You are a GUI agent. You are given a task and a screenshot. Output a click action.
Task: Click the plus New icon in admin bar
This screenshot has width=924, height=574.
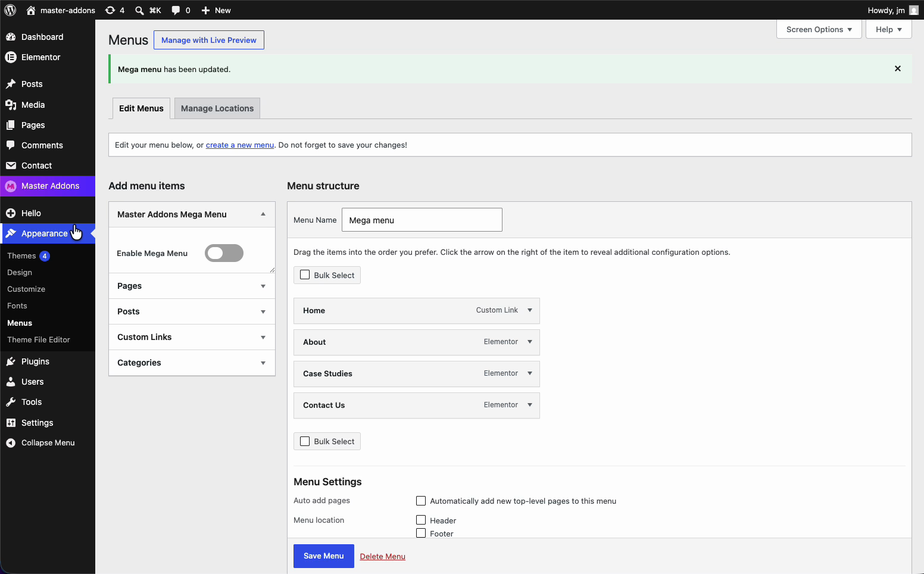[205, 10]
